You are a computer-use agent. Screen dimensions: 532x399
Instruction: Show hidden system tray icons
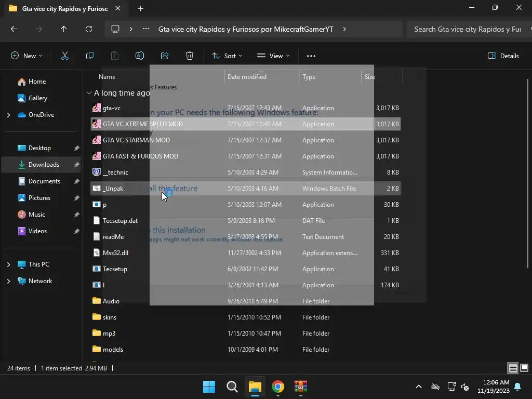coord(419,387)
